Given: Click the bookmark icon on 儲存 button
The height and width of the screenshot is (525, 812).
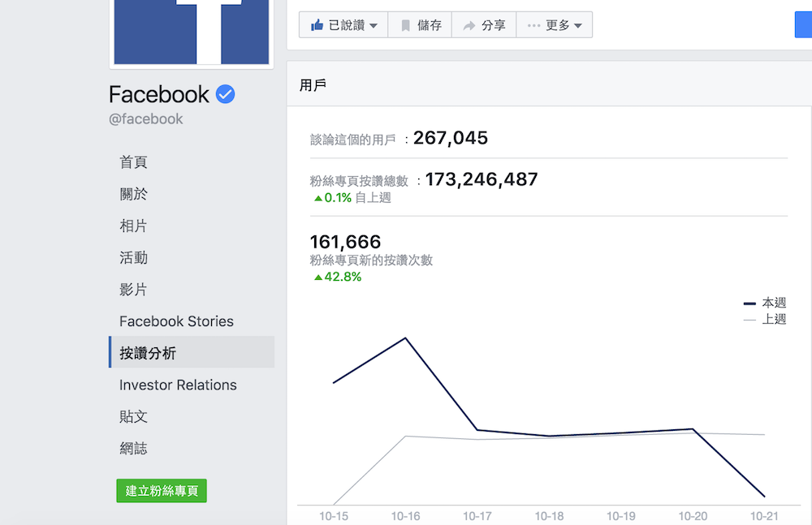Looking at the screenshot, I should click(406, 25).
